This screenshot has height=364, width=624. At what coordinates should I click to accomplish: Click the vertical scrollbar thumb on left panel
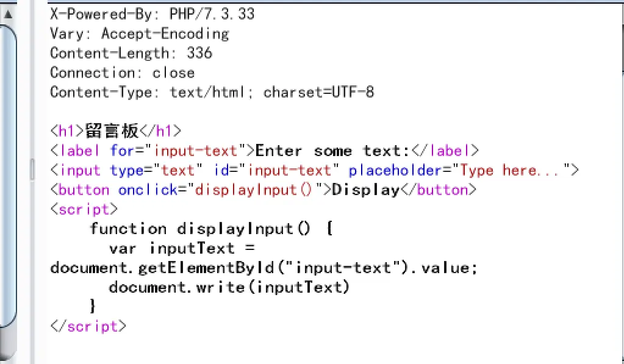click(x=9, y=183)
